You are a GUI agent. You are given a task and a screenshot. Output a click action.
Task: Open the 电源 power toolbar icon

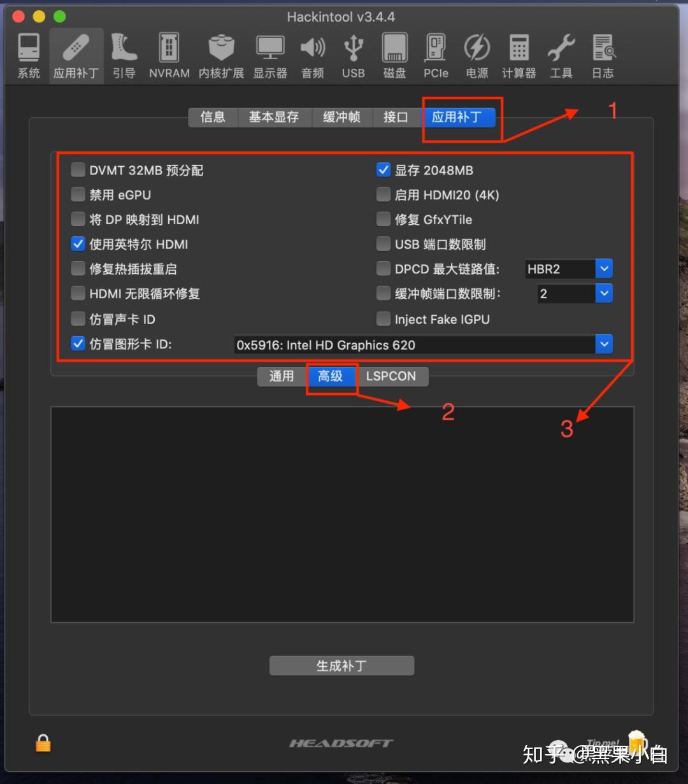point(477,56)
